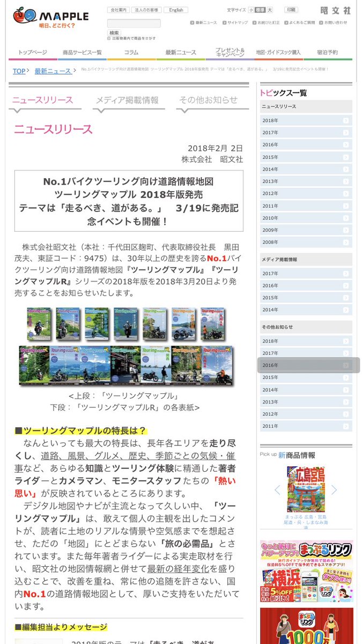The width and height of the screenshot is (362, 644).
Task: Switch site language with English button
Action: pos(176,10)
